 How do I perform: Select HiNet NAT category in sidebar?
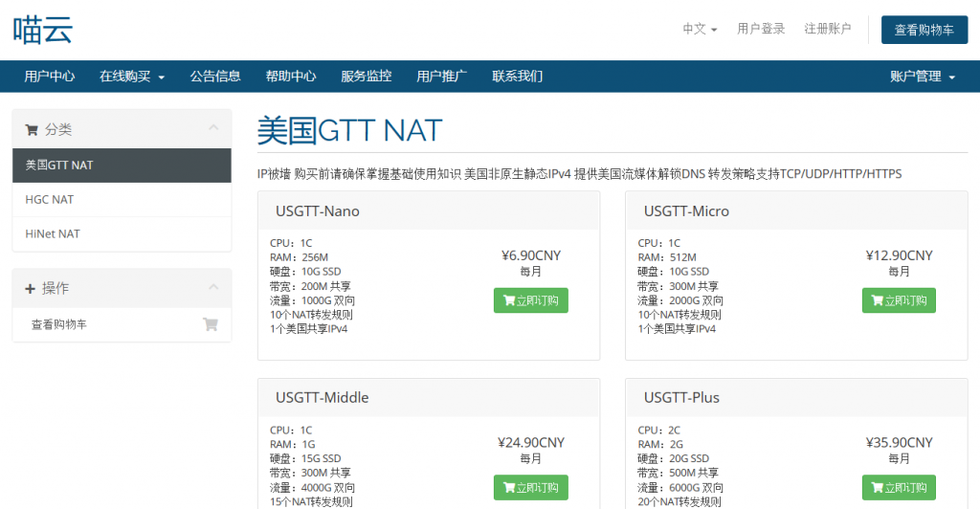coord(53,233)
